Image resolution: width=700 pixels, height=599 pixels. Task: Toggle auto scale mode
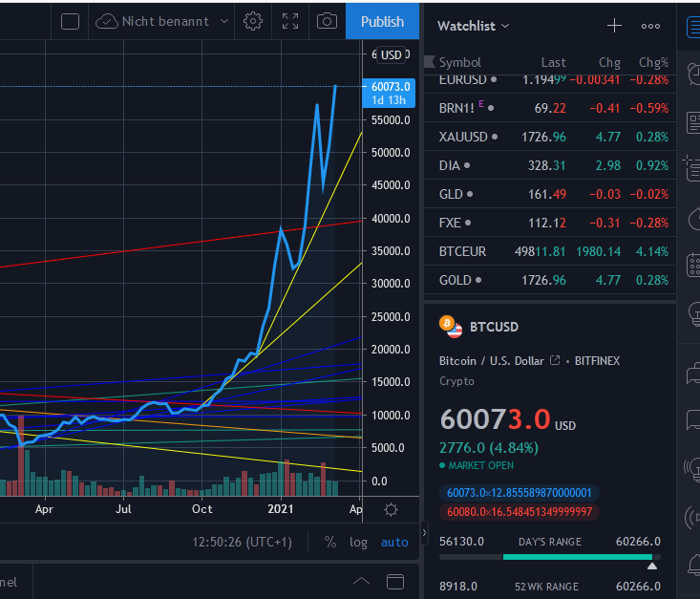pos(394,542)
